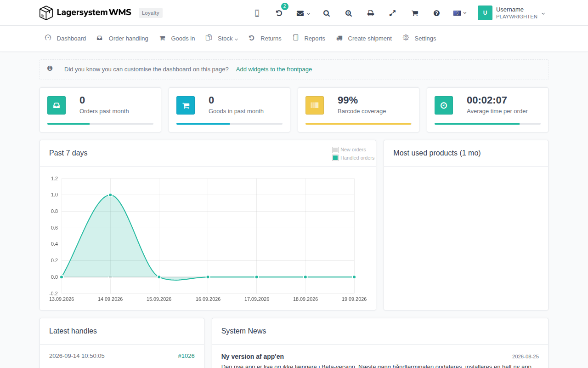Open the Reports menu item
This screenshot has height=368, width=588.
(x=309, y=38)
